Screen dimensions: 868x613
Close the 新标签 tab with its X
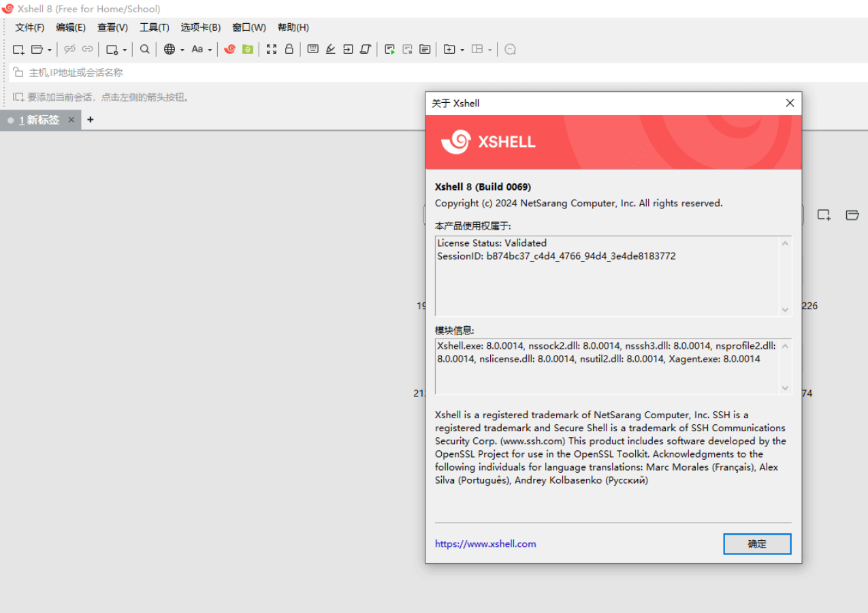71,120
